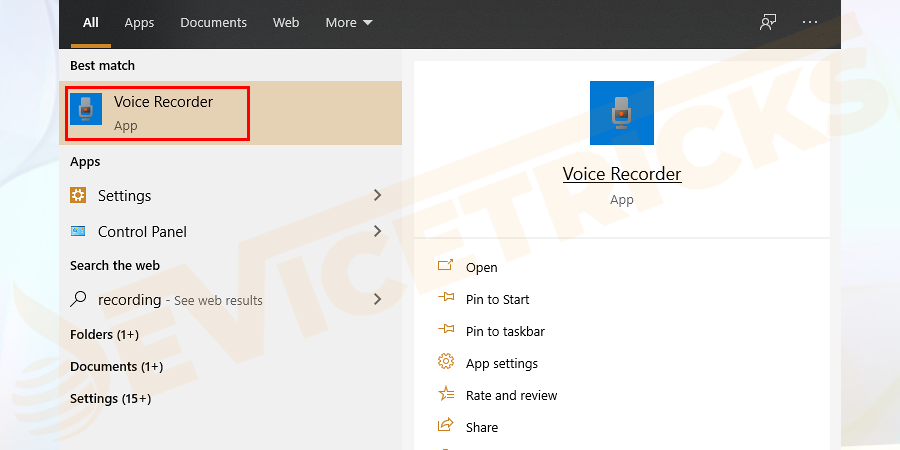900x450 pixels.
Task: Switch to the Documents tab
Action: pos(214,23)
